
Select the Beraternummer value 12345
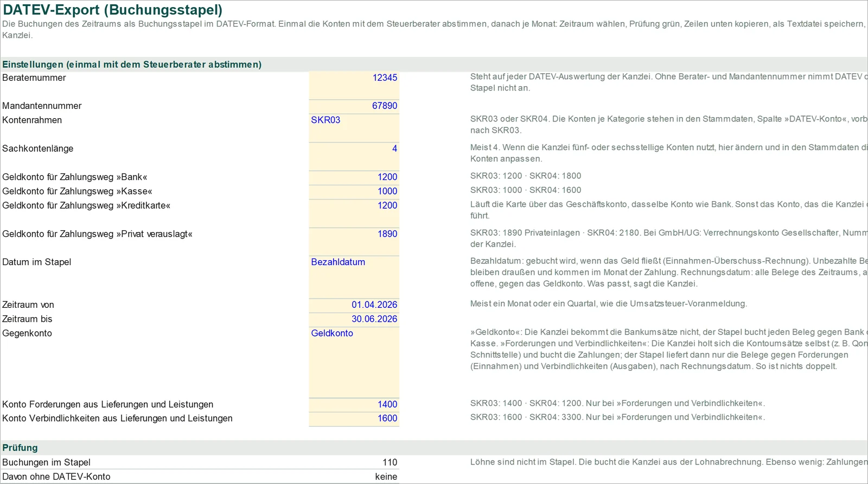click(x=354, y=85)
